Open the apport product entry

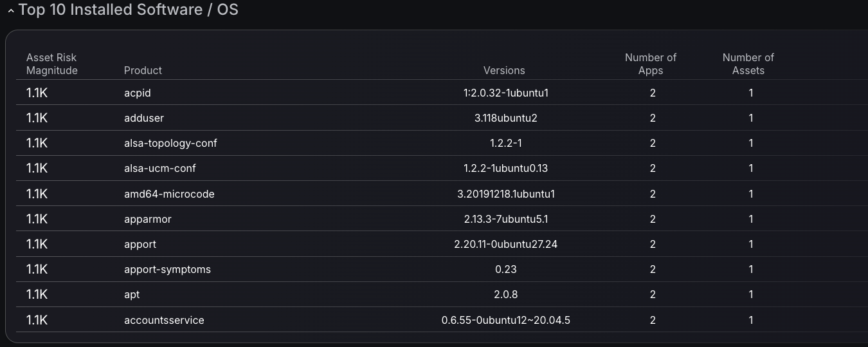tap(140, 244)
